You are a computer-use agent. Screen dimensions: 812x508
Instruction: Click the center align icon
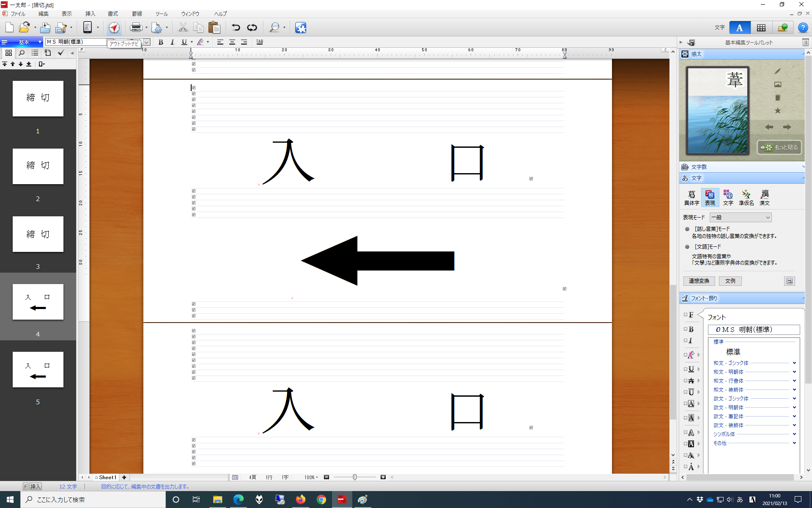click(x=232, y=42)
